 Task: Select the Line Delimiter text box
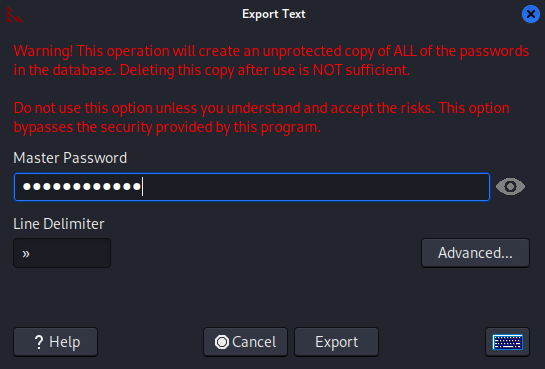coord(62,253)
